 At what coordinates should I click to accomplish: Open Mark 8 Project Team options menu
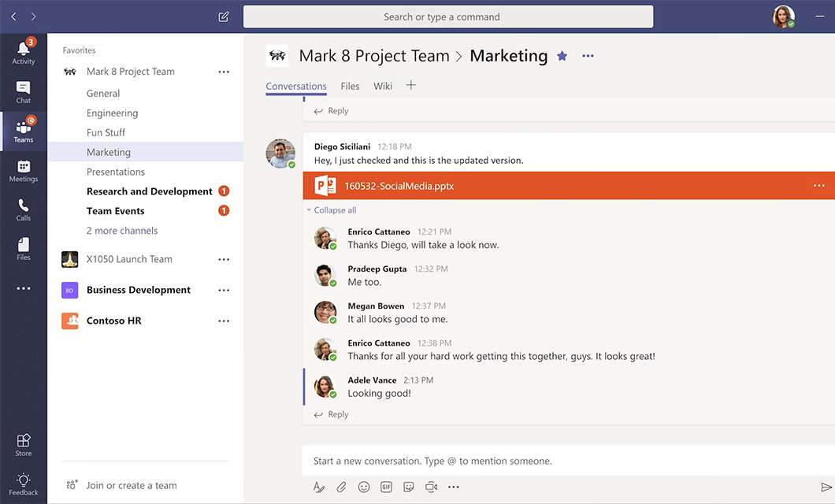pos(224,71)
